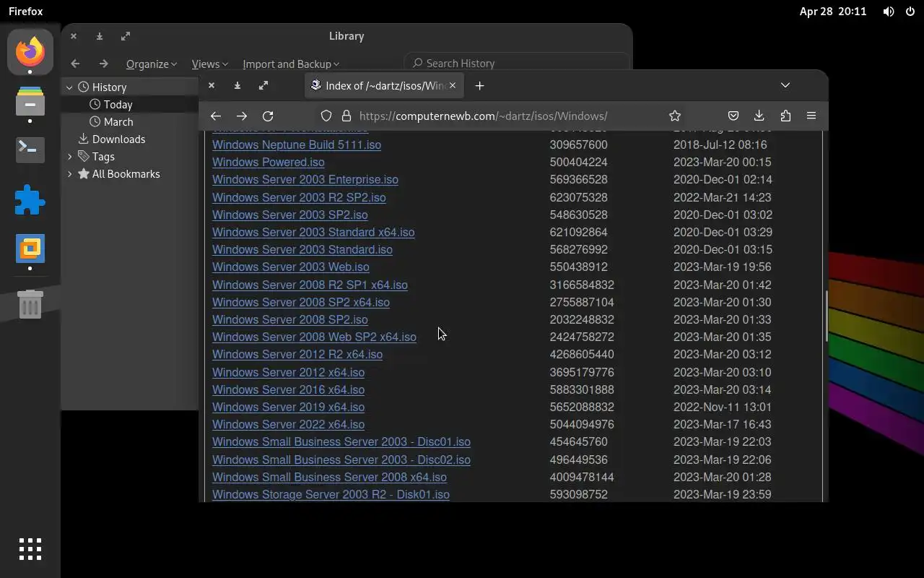Download Windows Server 2022 x64.iso
The width and height of the screenshot is (924, 578).
(288, 424)
